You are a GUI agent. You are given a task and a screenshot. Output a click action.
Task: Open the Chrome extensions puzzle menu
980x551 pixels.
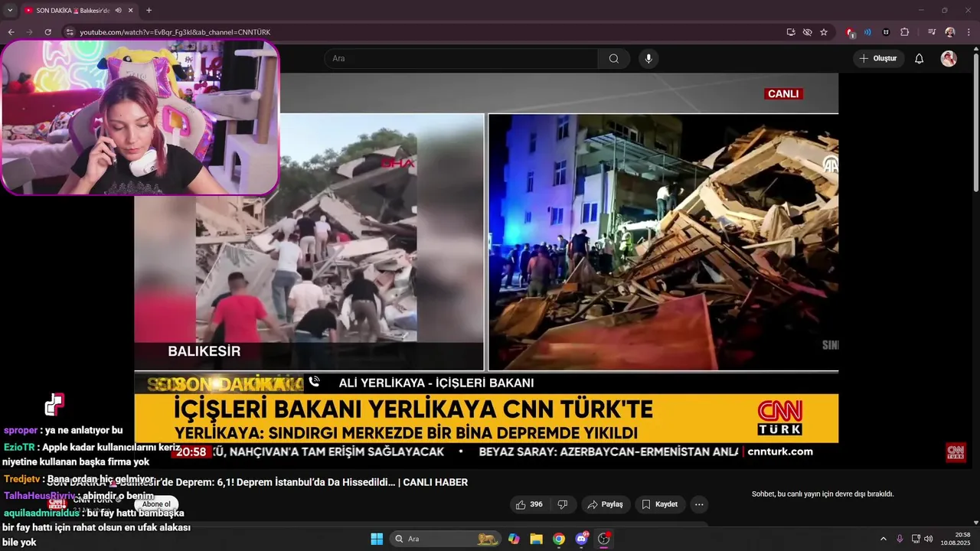tap(904, 32)
